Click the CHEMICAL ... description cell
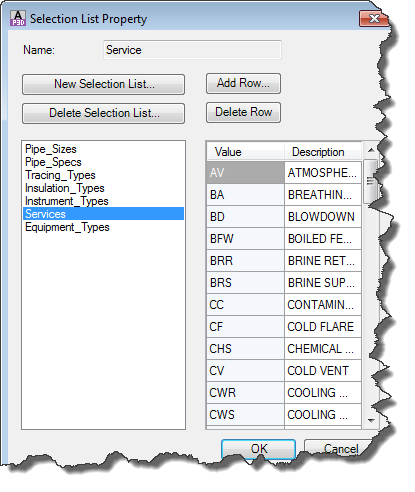The image size is (415, 492). (x=323, y=349)
